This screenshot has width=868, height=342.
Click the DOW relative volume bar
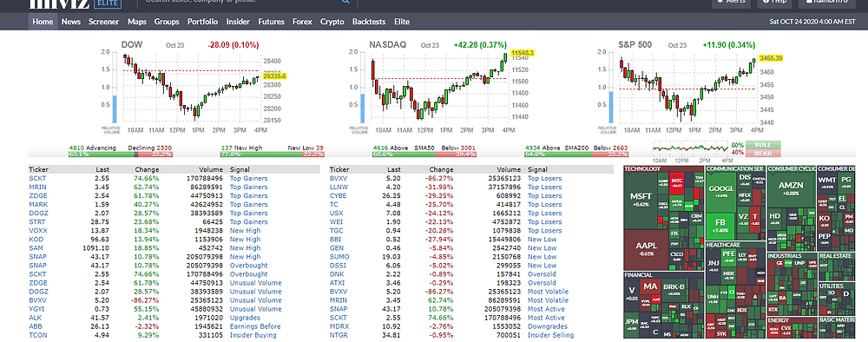pos(115,109)
